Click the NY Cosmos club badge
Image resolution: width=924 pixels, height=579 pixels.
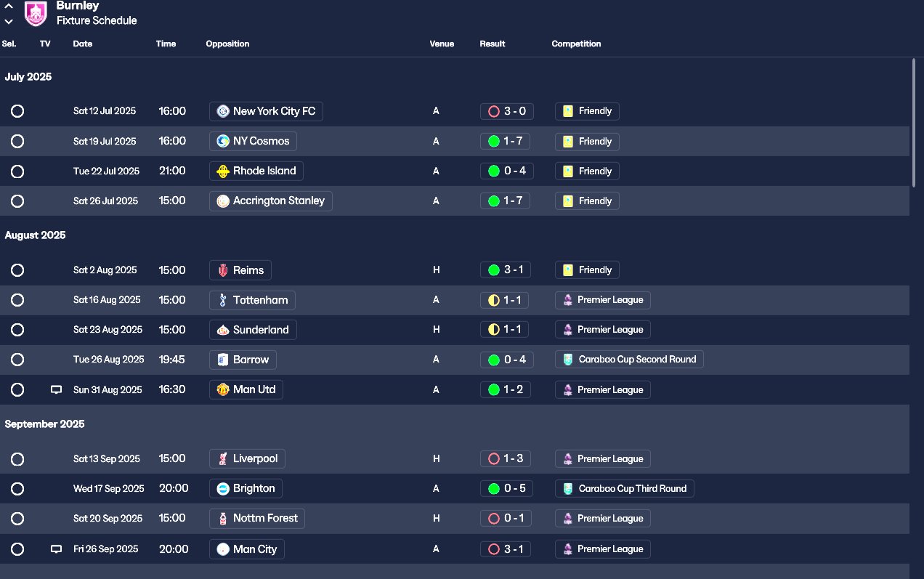click(223, 141)
